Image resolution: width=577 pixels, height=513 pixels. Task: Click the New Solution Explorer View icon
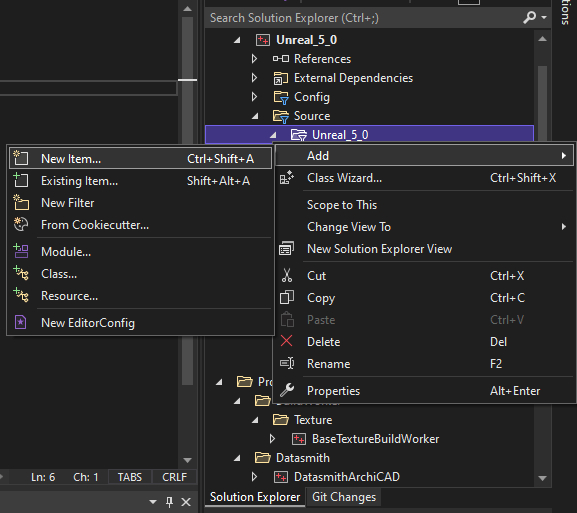tap(287, 249)
